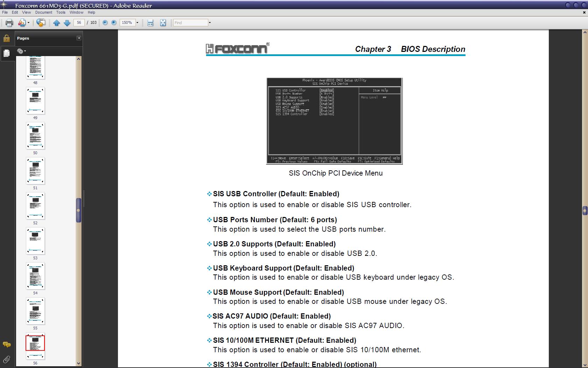Open the Pages panel gear options menu
This screenshot has height=368, width=588.
click(21, 51)
